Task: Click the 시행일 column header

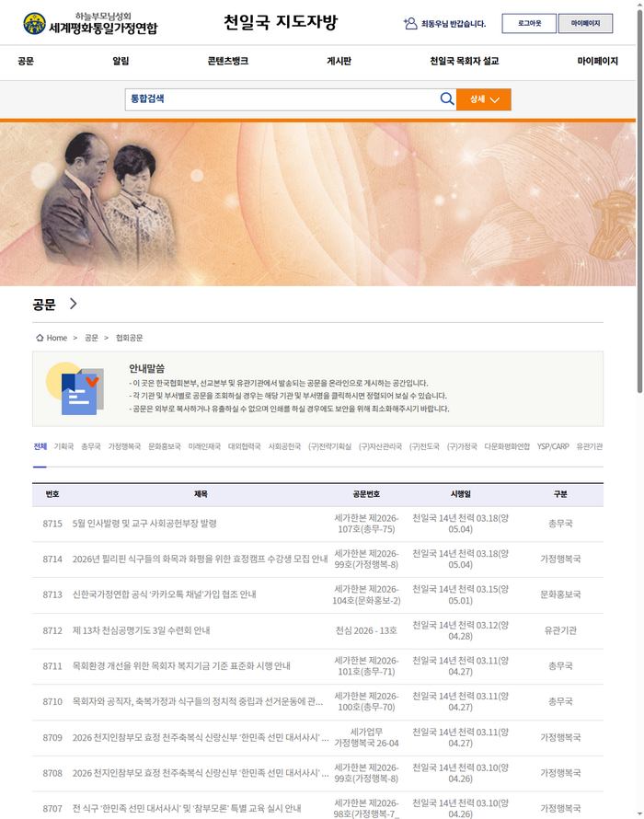Action: coord(460,494)
